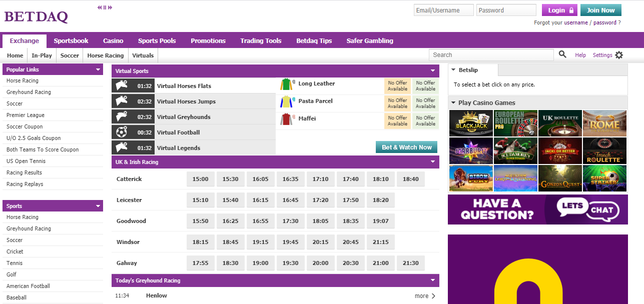The image size is (644, 304).
Task: Focus the Password field
Action: 506,10
